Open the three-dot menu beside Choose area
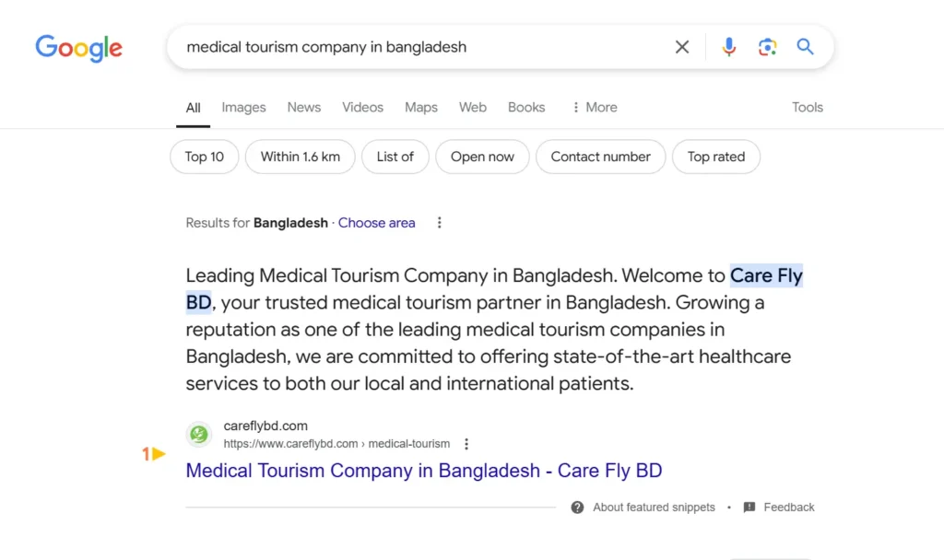This screenshot has width=944, height=560. pos(440,223)
